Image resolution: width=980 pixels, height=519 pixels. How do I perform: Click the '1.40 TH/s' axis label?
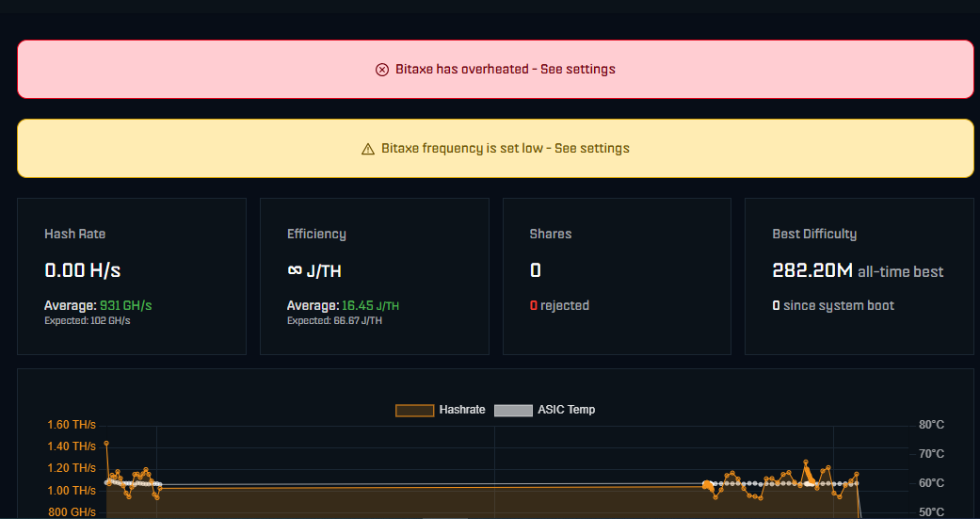click(x=72, y=446)
